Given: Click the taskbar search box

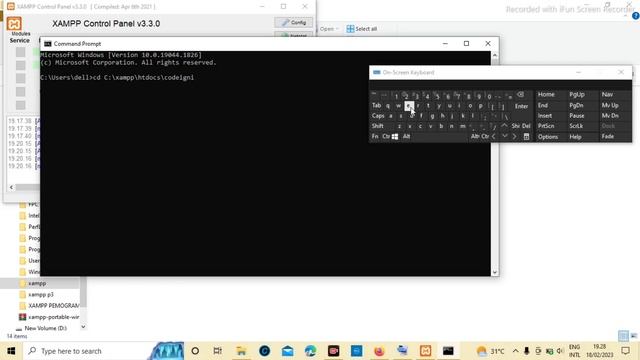Looking at the screenshot, I should (86, 351).
